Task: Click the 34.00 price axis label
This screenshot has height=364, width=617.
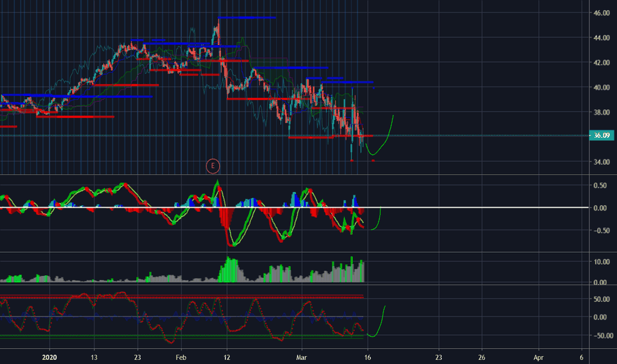Action: coord(602,161)
